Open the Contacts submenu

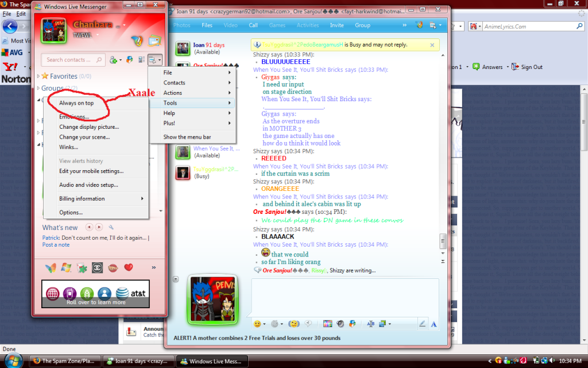click(192, 83)
